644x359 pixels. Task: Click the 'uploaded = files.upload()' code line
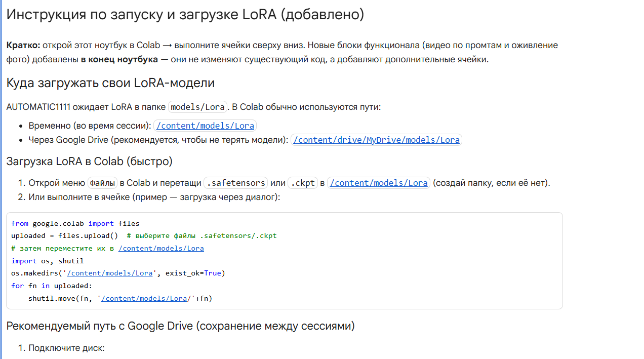click(x=64, y=235)
